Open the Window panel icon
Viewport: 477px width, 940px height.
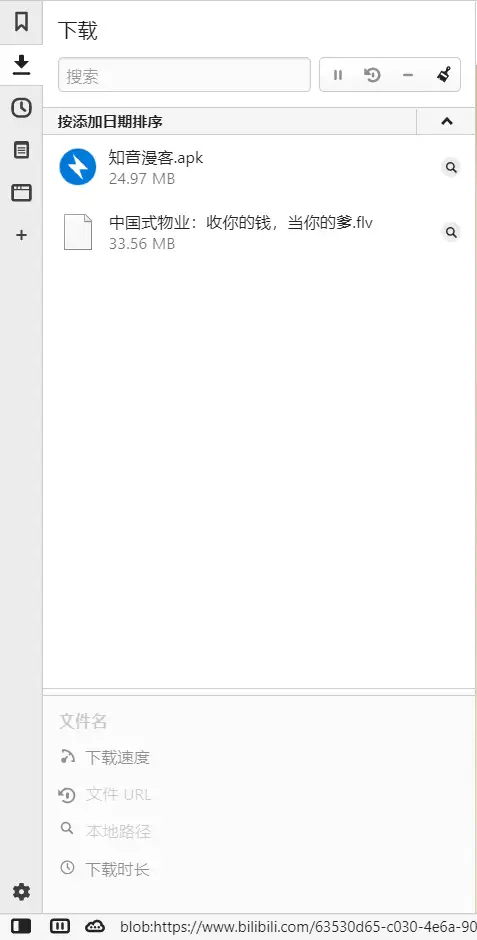click(x=21, y=192)
